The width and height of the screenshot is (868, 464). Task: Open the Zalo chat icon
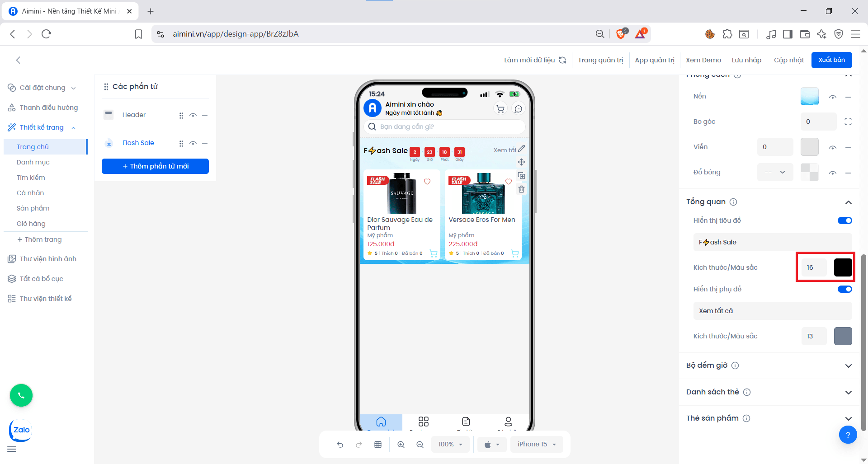click(x=21, y=430)
